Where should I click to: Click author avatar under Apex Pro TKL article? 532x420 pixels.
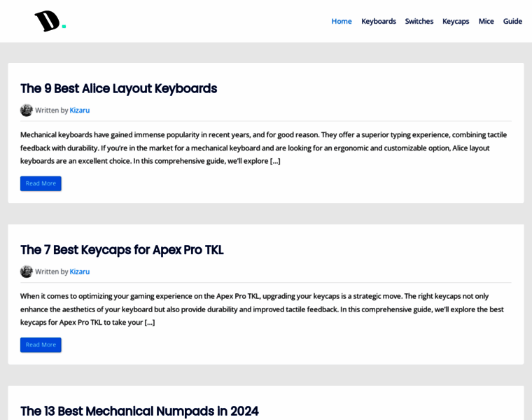tap(27, 272)
